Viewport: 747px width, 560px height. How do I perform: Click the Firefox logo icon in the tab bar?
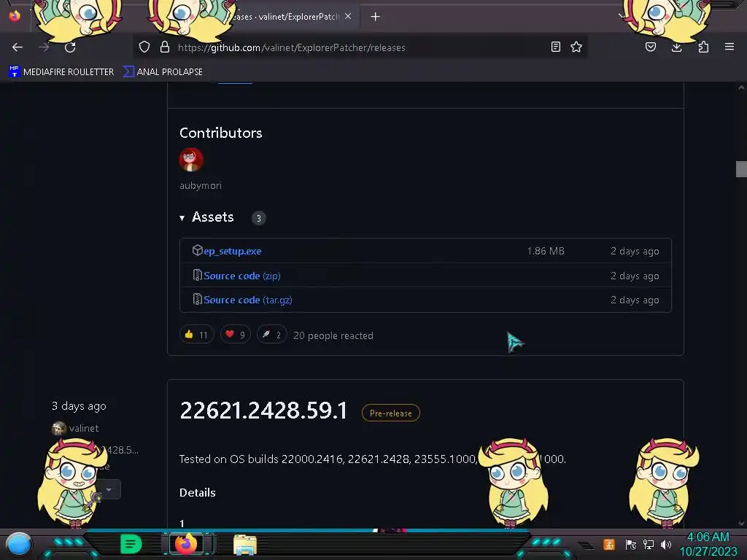(x=15, y=16)
